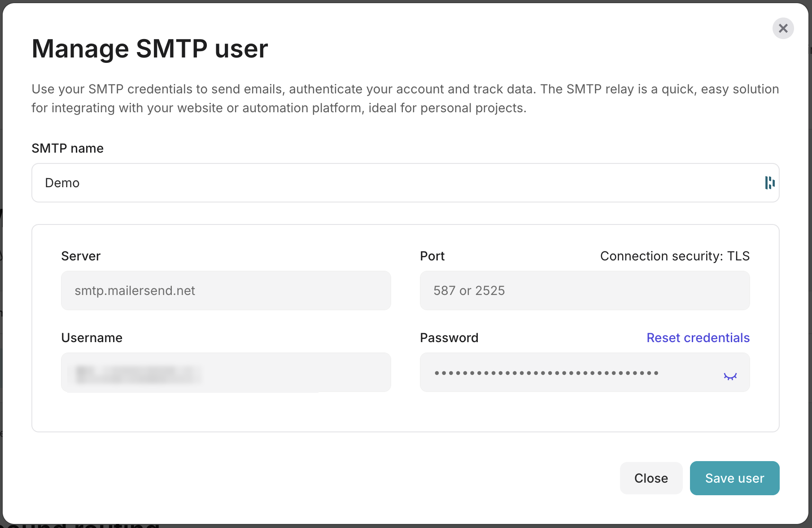Click the Connection security: TLS text
This screenshot has width=812, height=528.
pyautogui.click(x=674, y=256)
